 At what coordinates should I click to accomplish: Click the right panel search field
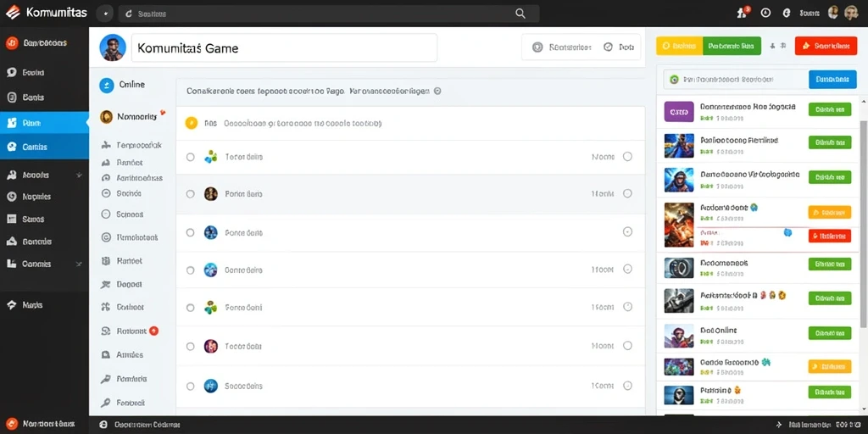pyautogui.click(x=736, y=80)
